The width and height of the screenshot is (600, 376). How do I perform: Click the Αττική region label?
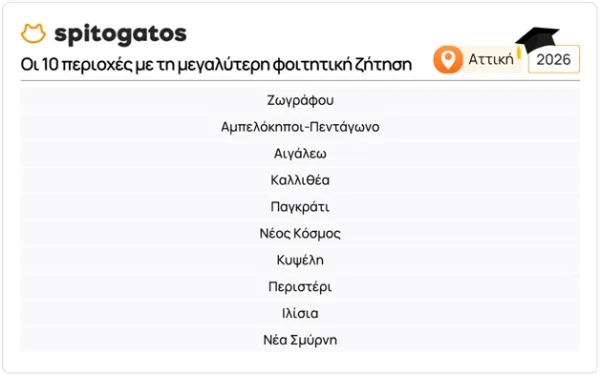coord(491,59)
